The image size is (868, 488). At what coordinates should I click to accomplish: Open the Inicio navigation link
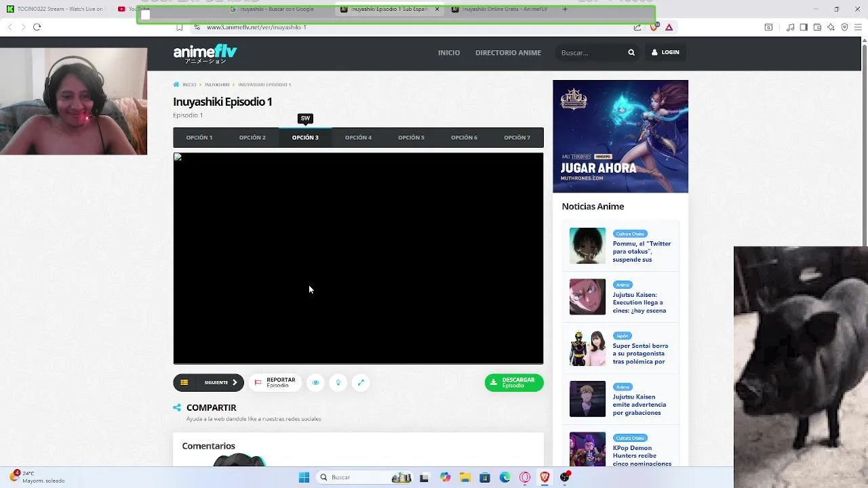point(449,52)
